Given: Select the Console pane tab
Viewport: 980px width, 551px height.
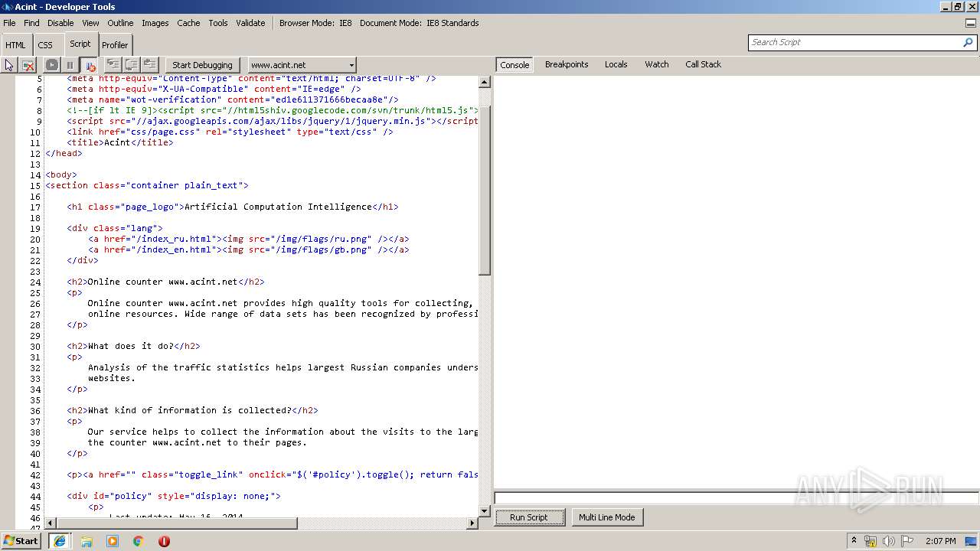Looking at the screenshot, I should coord(514,65).
